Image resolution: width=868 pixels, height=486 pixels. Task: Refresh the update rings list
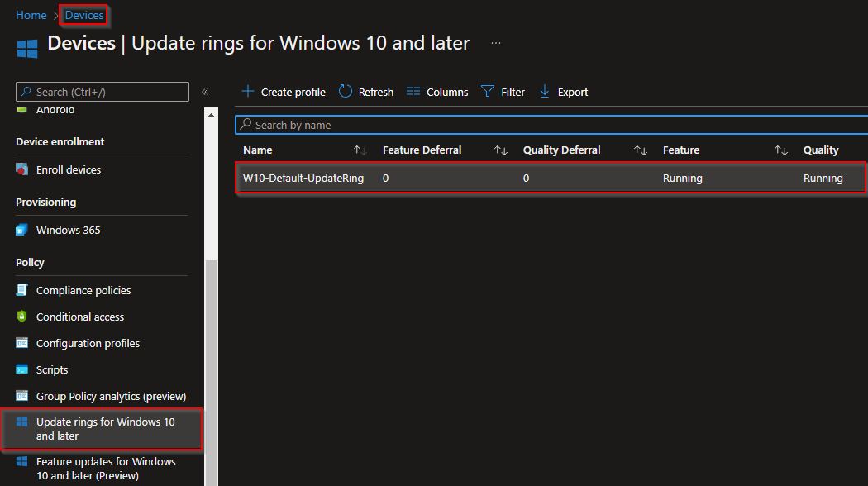pyautogui.click(x=365, y=92)
